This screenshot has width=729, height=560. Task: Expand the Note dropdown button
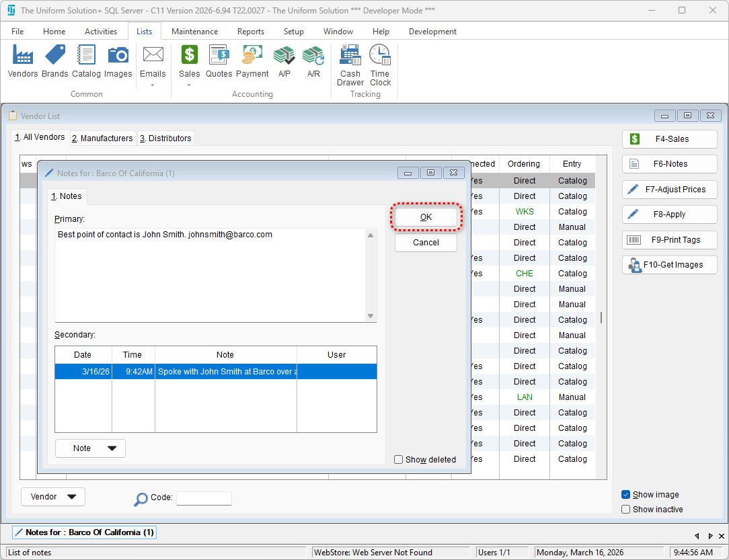(x=90, y=448)
